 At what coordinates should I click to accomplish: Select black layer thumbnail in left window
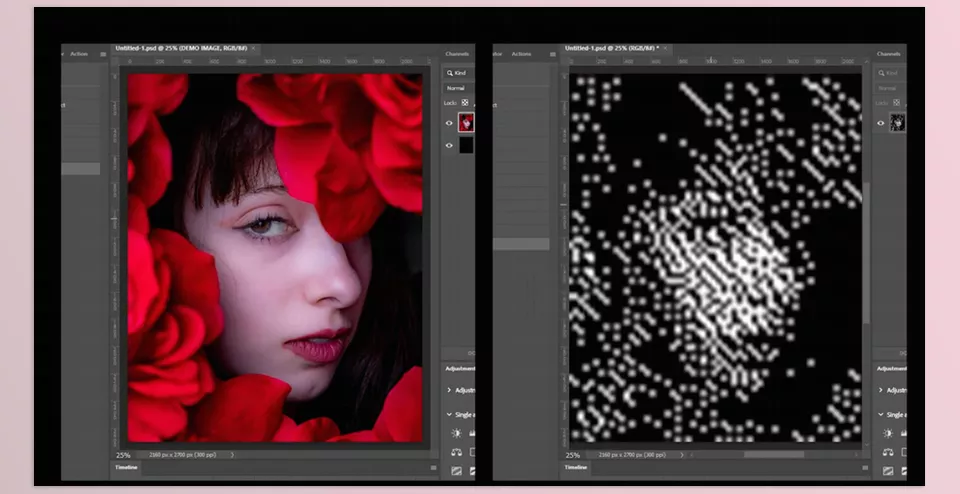[467, 145]
